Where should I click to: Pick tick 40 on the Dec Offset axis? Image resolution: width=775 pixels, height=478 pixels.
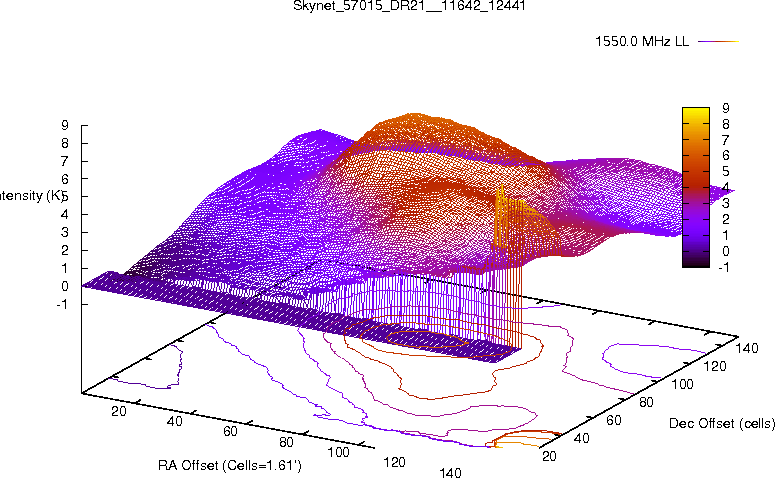(582, 438)
